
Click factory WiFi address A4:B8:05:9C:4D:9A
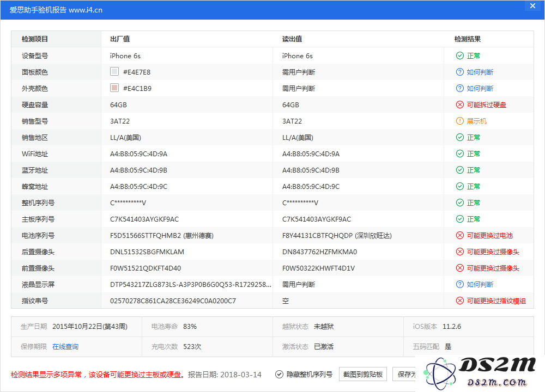[138, 154]
